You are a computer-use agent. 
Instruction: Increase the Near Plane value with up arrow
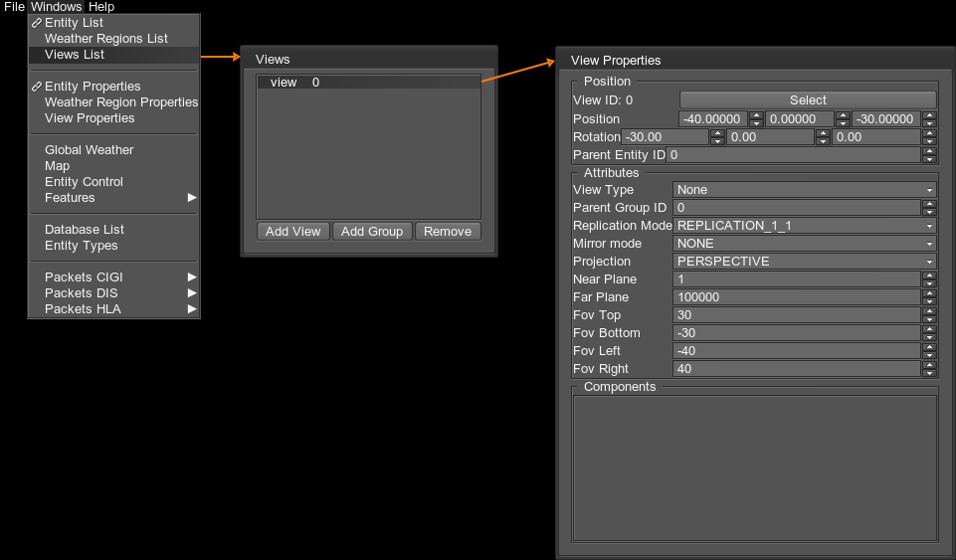[x=929, y=276]
